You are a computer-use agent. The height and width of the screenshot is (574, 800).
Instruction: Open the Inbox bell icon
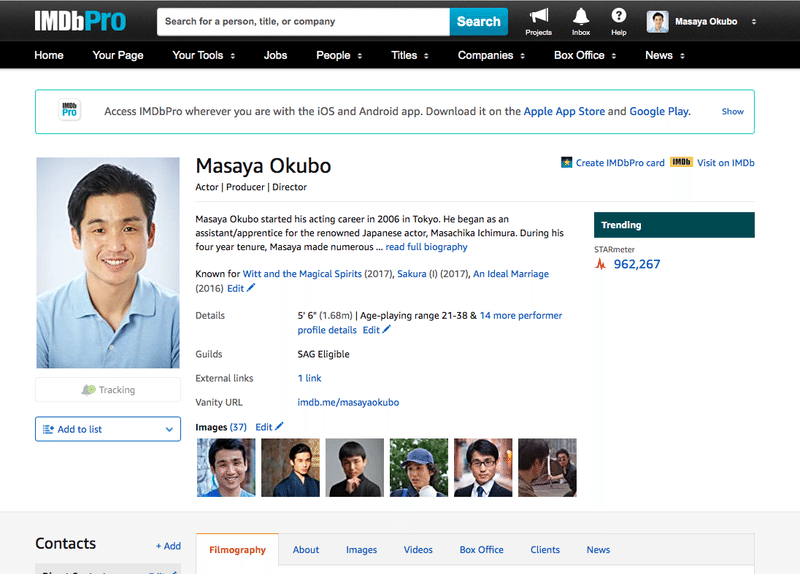[x=581, y=16]
